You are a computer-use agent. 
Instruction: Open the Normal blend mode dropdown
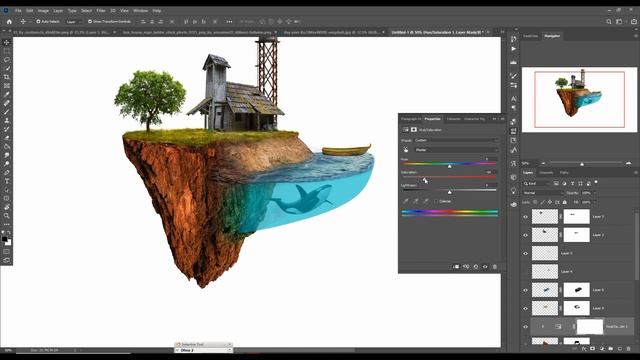pos(542,193)
